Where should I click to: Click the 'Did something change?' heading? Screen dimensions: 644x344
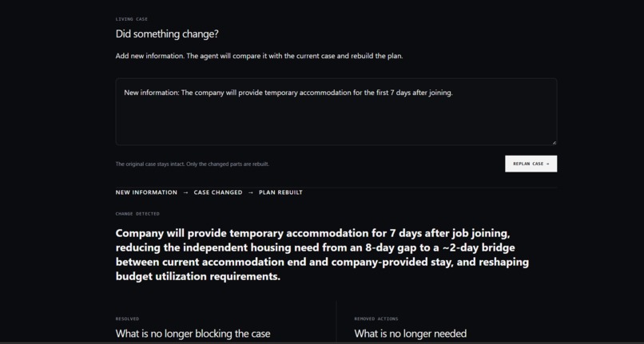click(x=167, y=34)
